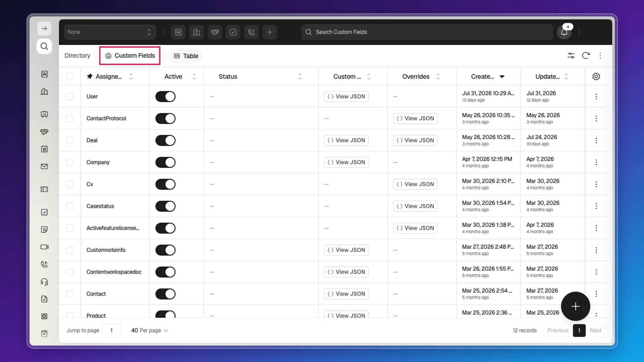Turn off the Active switch for Deal
This screenshot has width=644, height=362.
coord(165,140)
